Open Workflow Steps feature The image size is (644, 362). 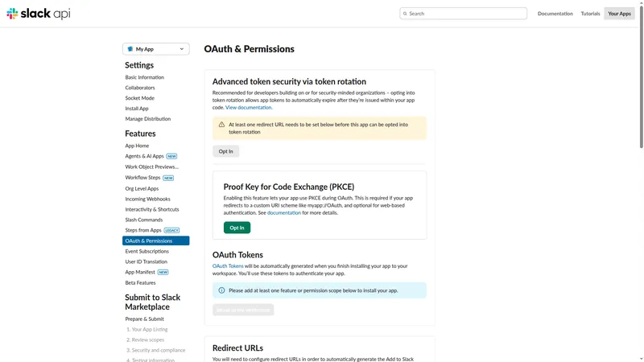pyautogui.click(x=143, y=177)
